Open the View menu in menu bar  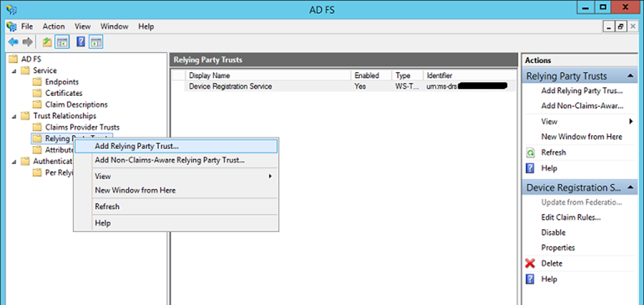click(82, 26)
